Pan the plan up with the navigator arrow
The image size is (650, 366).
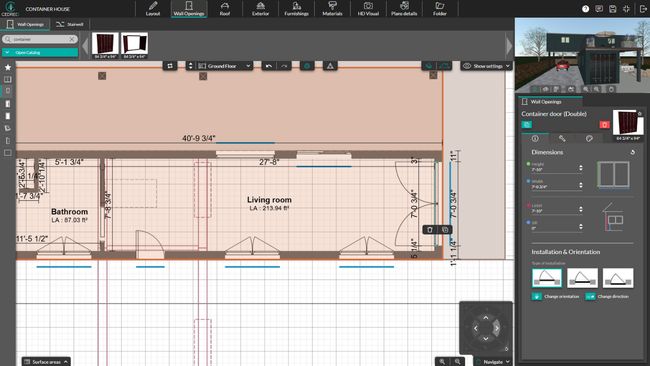(486, 318)
